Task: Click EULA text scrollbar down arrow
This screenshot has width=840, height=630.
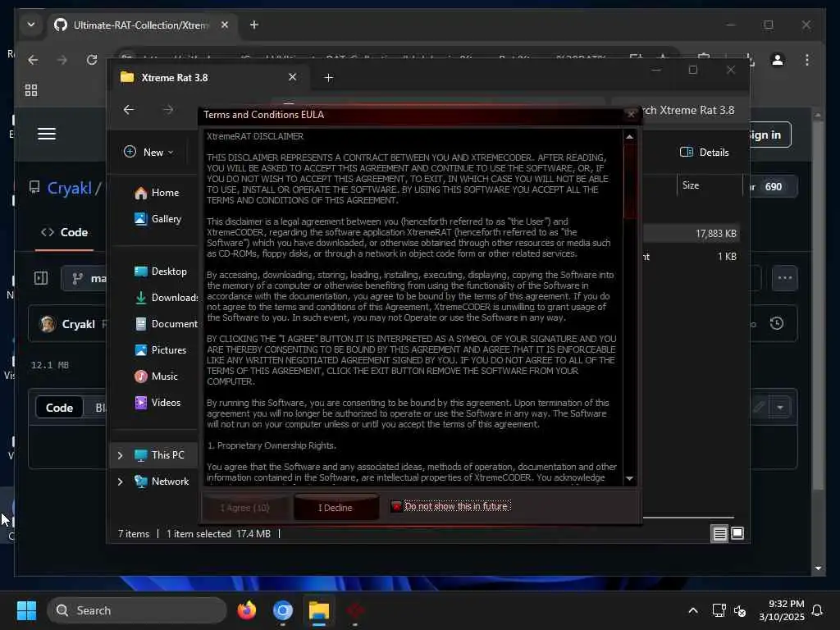Action: pyautogui.click(x=629, y=478)
